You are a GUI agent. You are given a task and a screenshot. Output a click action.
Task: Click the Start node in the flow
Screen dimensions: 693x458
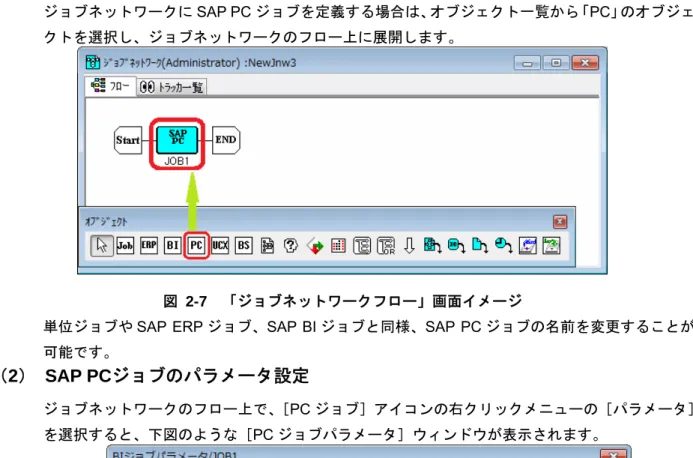(x=128, y=140)
